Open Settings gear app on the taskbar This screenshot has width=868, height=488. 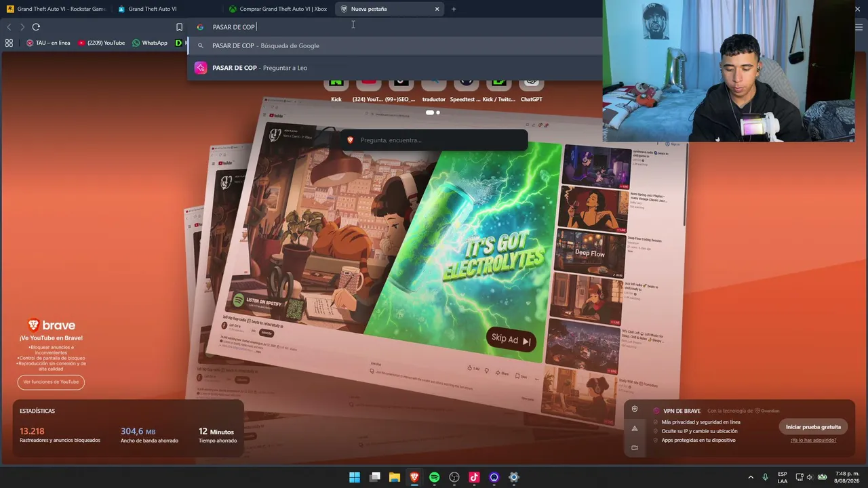[x=514, y=477]
